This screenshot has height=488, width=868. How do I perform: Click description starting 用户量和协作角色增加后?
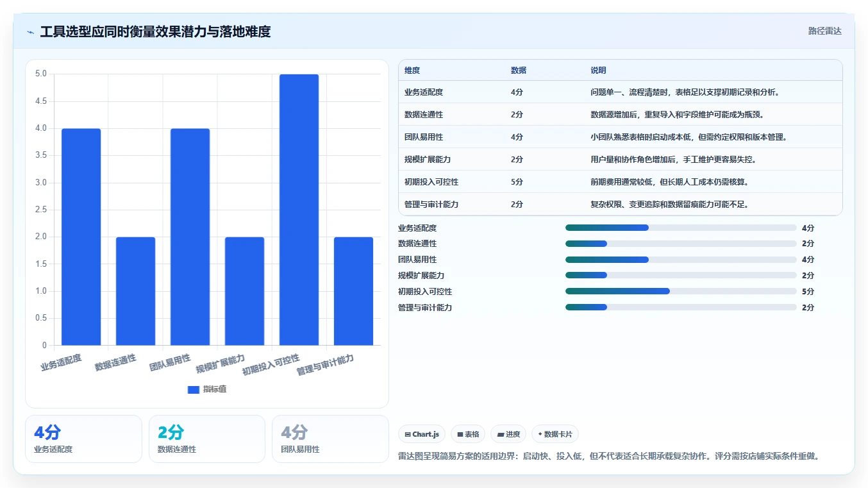(x=673, y=160)
